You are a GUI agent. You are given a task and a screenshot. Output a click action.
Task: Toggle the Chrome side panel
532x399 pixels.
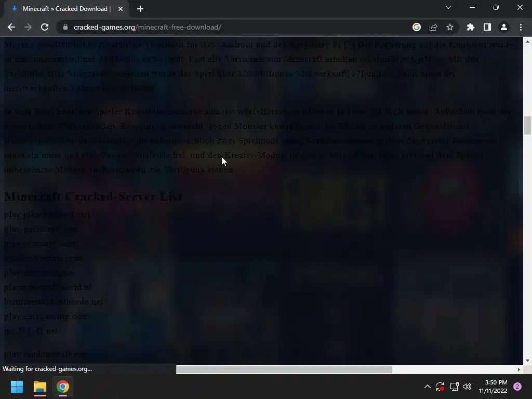[x=487, y=27]
